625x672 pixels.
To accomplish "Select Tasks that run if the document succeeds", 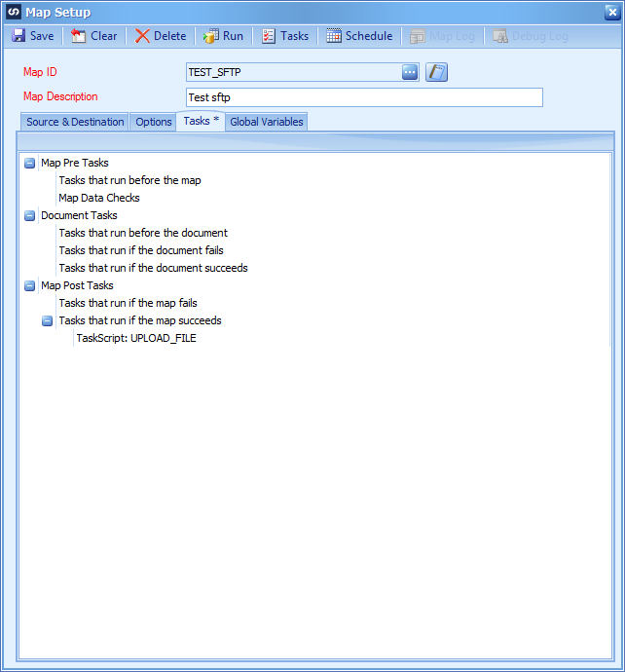I will click(154, 268).
